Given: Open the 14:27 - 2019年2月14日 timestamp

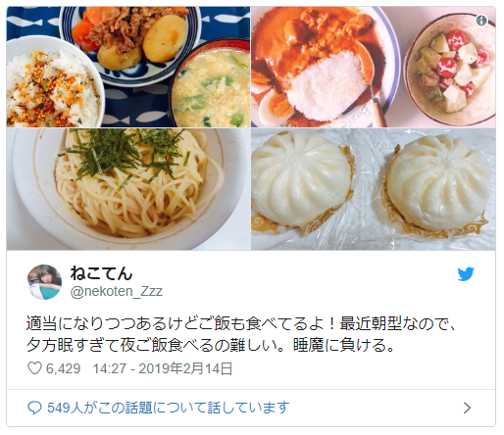Looking at the screenshot, I should [x=163, y=368].
